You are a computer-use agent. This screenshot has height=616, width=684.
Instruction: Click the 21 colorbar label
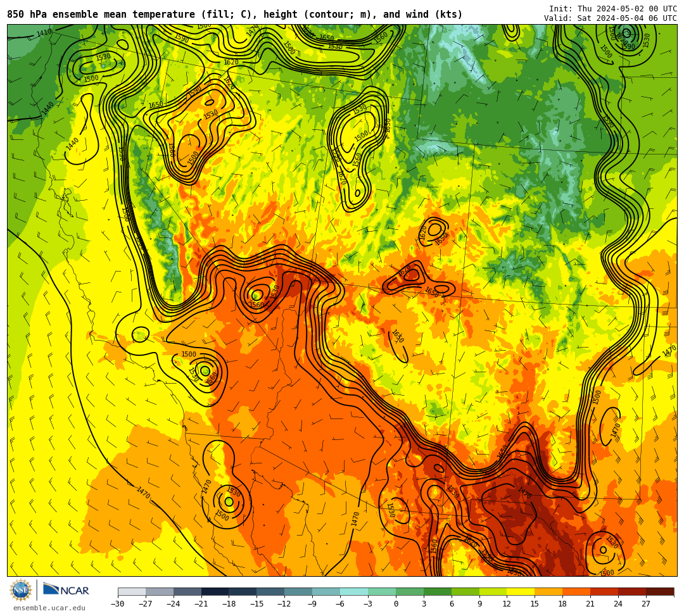tap(591, 604)
